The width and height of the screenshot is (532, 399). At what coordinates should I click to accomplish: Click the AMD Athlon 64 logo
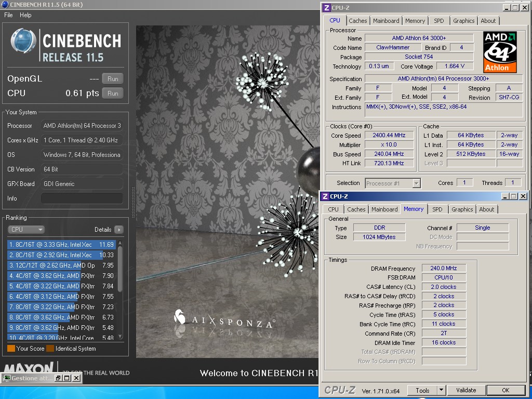[x=500, y=52]
